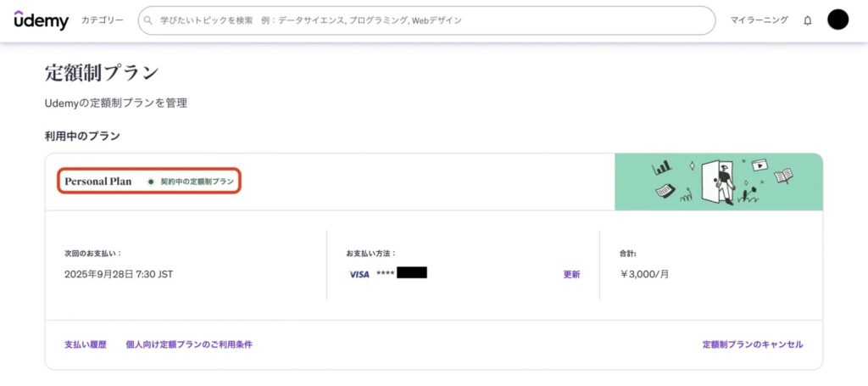Click 定額制プランのキャンセル link
This screenshot has height=386, width=868.
(752, 344)
